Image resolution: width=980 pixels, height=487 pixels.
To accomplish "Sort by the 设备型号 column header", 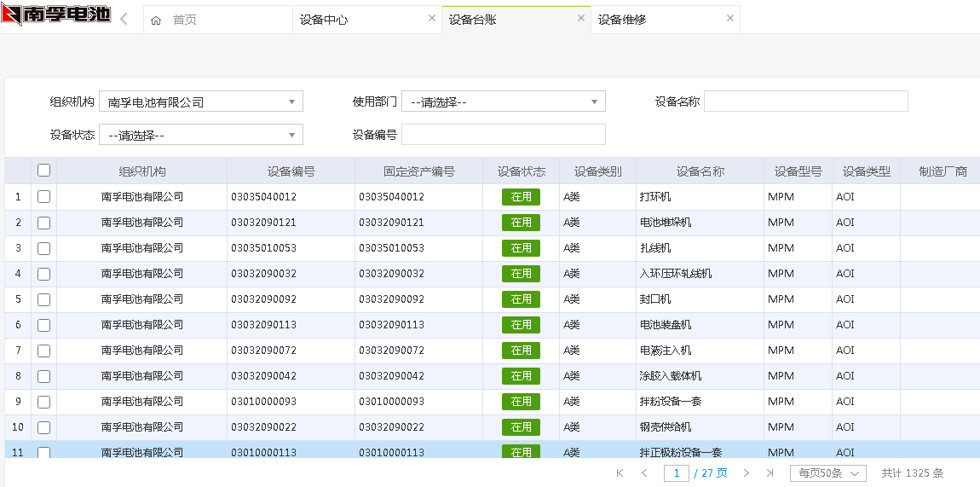I will [x=798, y=171].
